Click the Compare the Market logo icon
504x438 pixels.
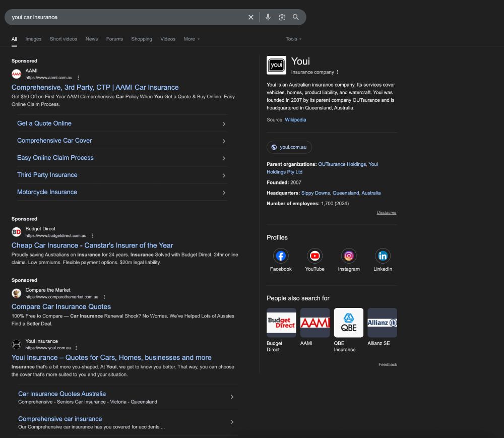[17, 293]
